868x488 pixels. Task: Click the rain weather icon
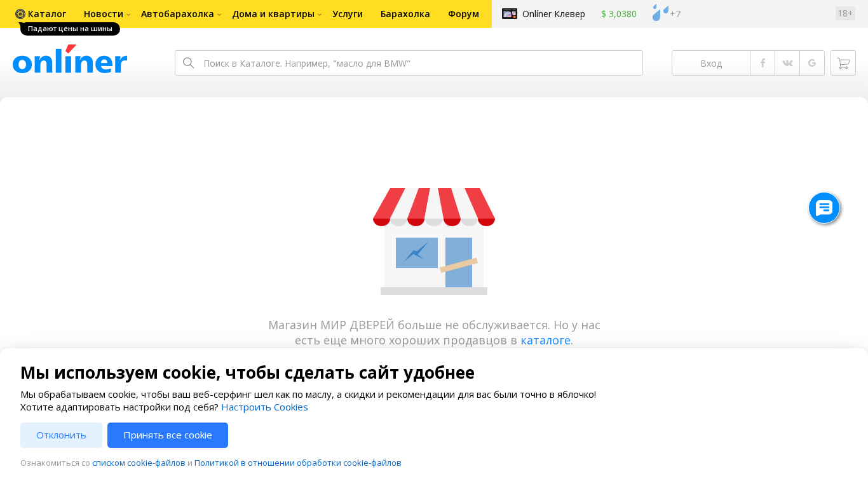pyautogui.click(x=660, y=13)
